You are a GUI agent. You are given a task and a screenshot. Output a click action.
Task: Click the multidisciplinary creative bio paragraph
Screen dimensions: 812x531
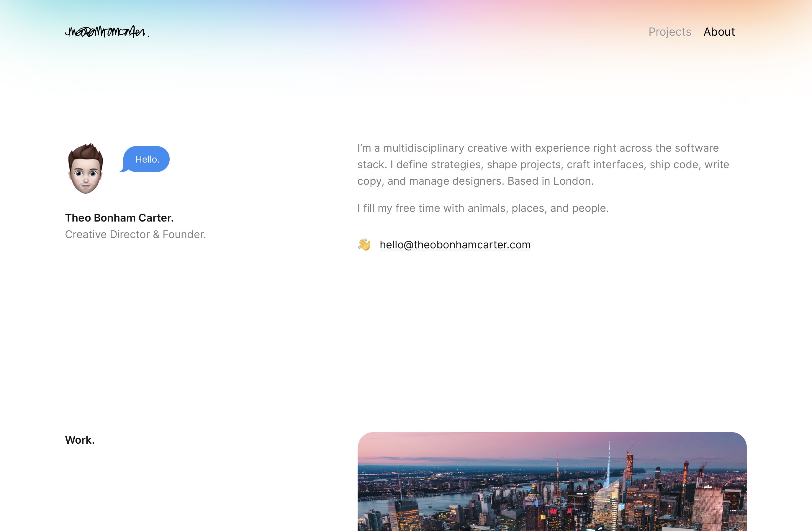pyautogui.click(x=543, y=164)
